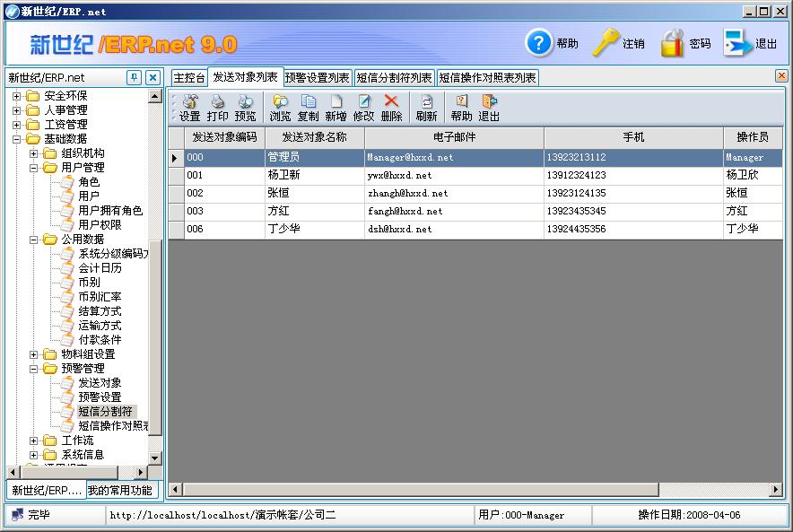Close the sidebar panel with X
The height and width of the screenshot is (532, 793).
(x=152, y=77)
